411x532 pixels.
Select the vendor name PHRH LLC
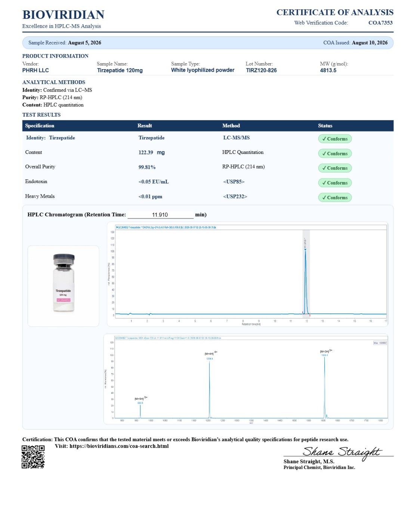(35, 70)
